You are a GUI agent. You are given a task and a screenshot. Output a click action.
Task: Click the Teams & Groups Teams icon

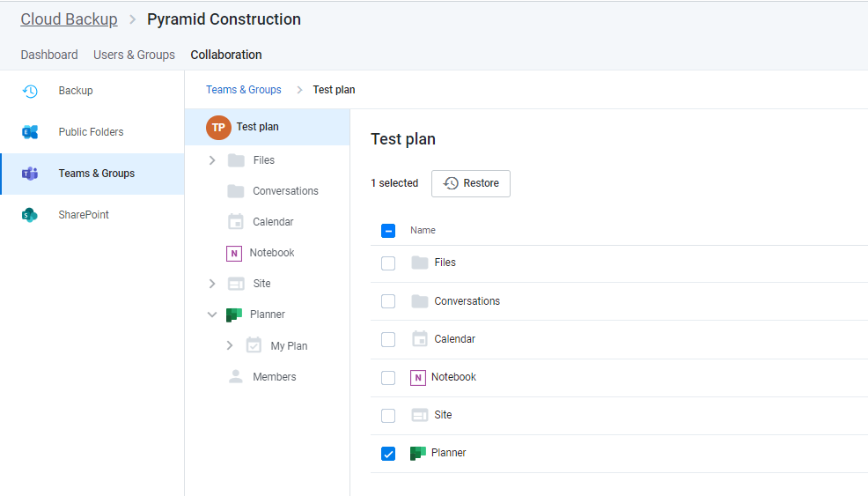[30, 174]
